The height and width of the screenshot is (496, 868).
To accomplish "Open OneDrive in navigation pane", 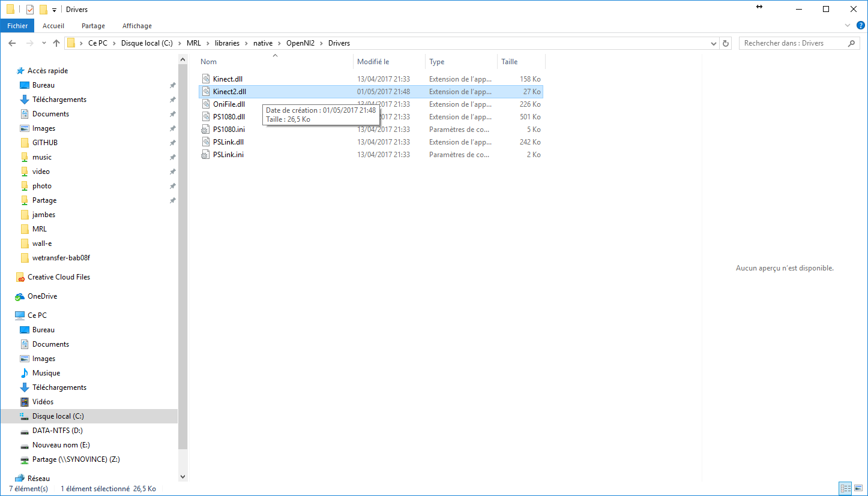I will [x=42, y=296].
